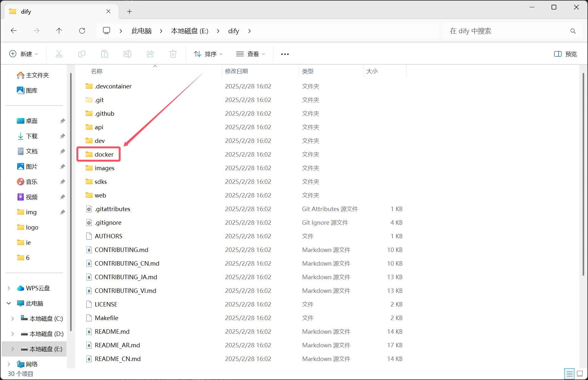588x380 pixels.
Task: Click the Cut scissors icon
Action: tap(59, 54)
